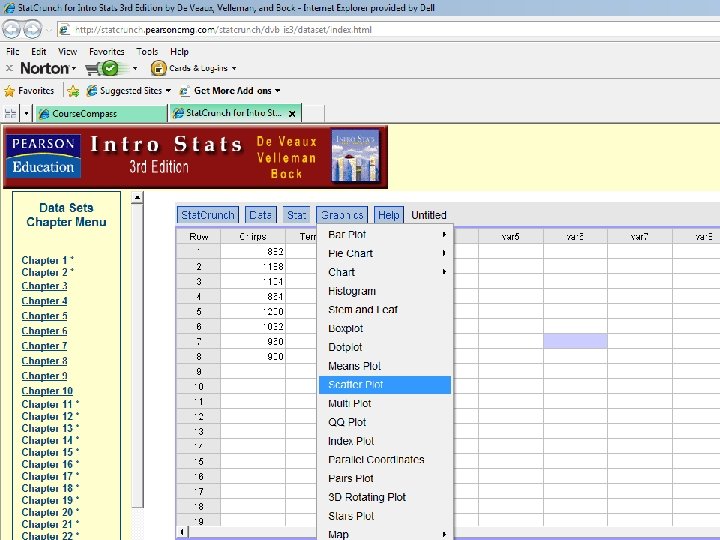
Task: Open the Chapter 5 link
Action: click(45, 316)
